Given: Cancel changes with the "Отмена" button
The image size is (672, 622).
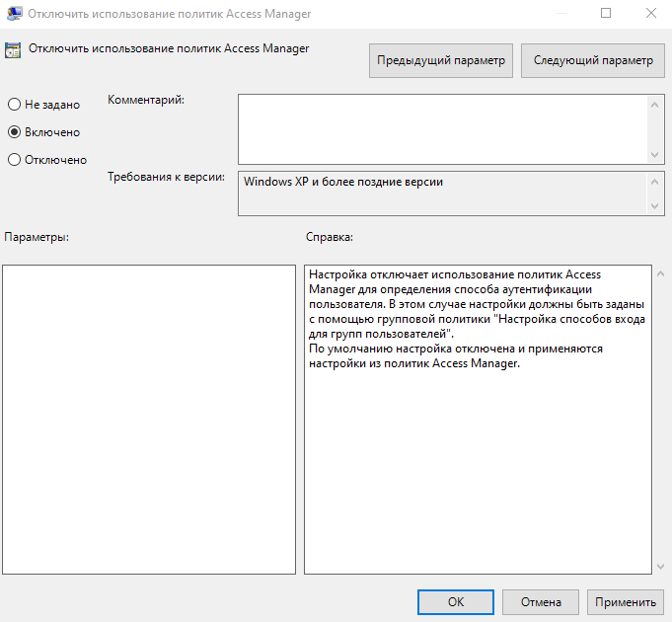Looking at the screenshot, I should point(540,601).
